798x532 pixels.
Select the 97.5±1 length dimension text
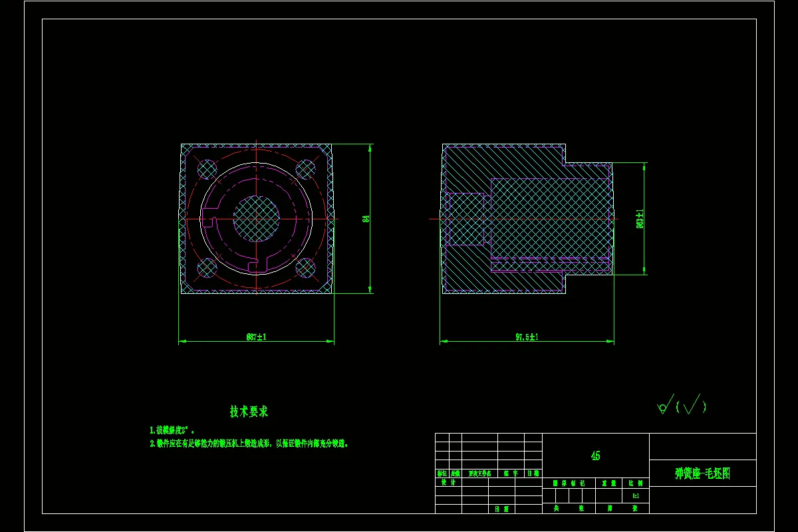[x=527, y=337]
